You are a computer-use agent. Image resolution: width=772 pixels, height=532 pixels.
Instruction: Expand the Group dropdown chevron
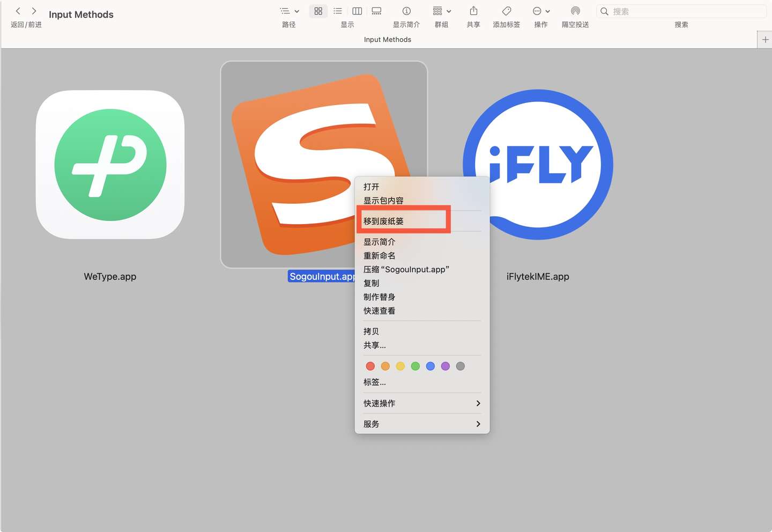[x=449, y=11]
